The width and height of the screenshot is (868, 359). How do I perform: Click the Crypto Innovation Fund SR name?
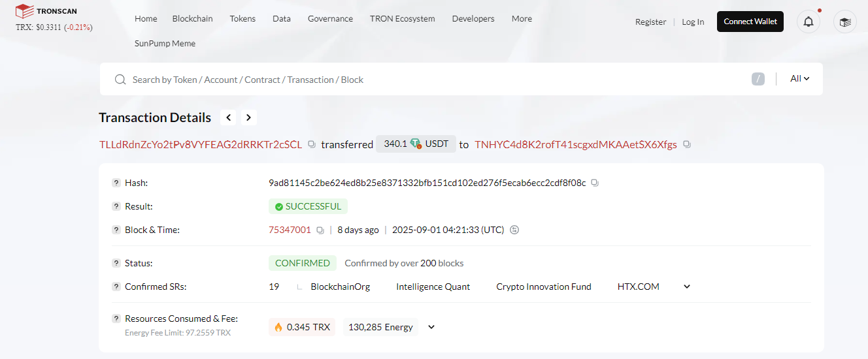(544, 287)
